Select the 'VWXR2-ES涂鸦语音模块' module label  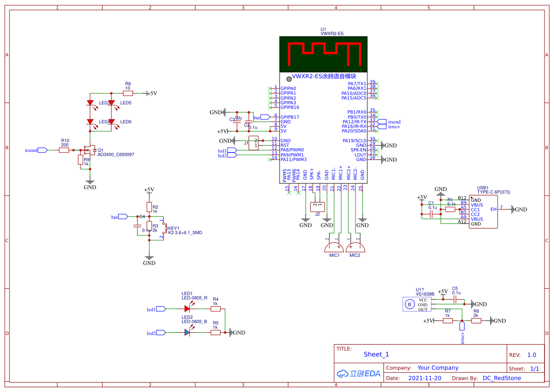click(324, 76)
